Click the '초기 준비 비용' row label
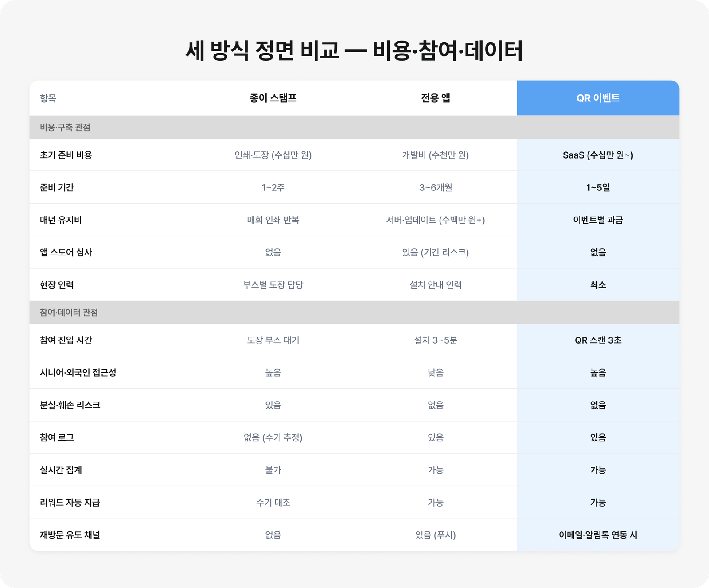The image size is (709, 588). [x=66, y=155]
